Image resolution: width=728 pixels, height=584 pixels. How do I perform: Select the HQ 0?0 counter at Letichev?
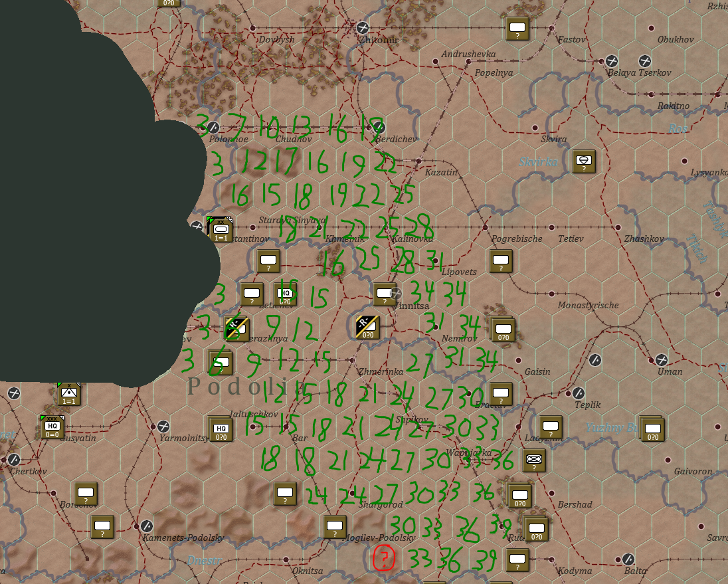[285, 294]
